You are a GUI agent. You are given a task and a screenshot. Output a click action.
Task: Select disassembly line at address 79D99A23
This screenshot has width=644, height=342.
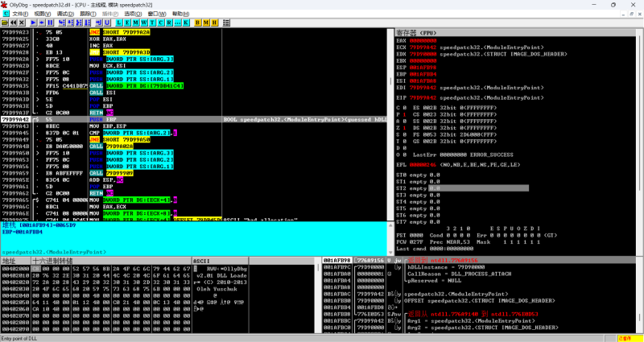click(193, 32)
